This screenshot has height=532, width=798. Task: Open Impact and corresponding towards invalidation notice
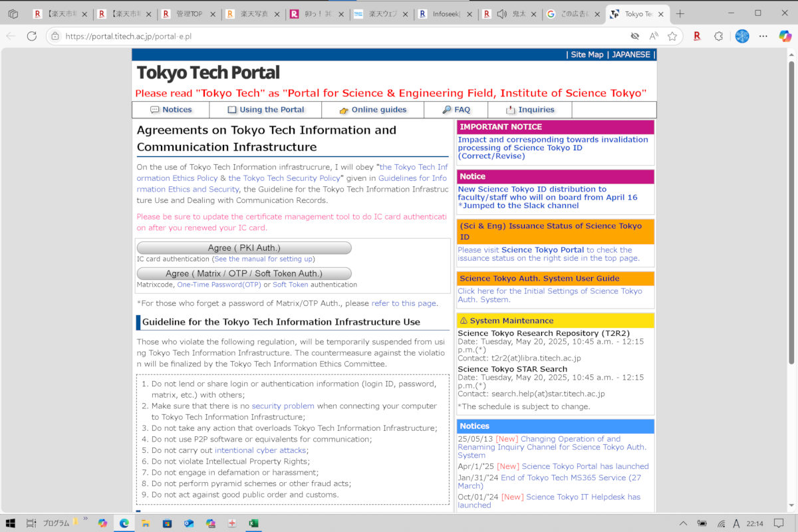coord(553,148)
